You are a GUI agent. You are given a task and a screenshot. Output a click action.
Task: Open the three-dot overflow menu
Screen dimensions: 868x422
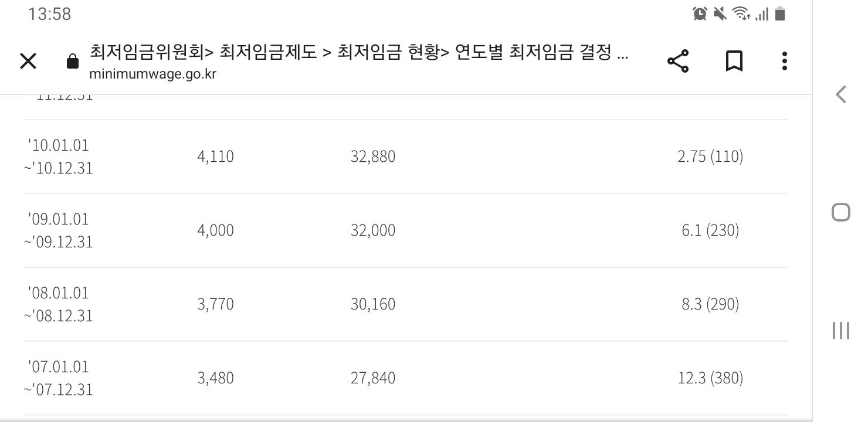(785, 61)
